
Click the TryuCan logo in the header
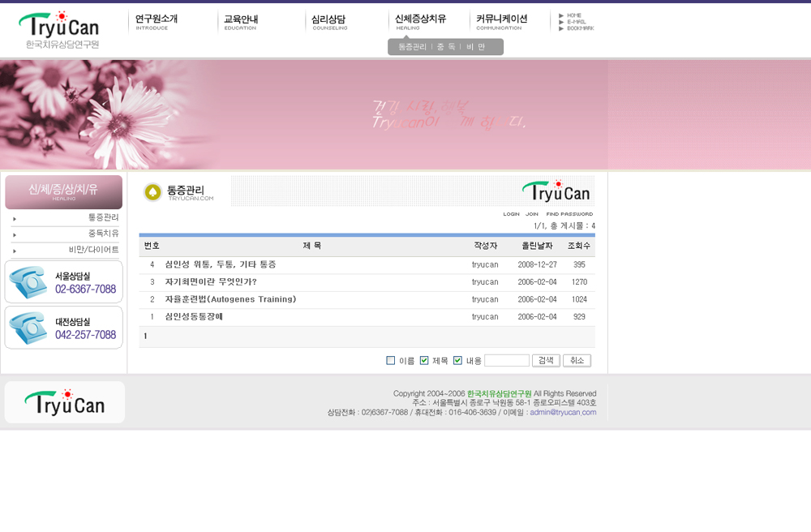click(x=58, y=28)
